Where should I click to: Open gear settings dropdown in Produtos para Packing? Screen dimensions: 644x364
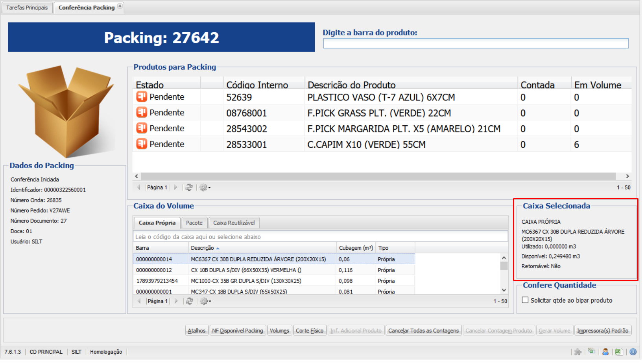click(205, 188)
